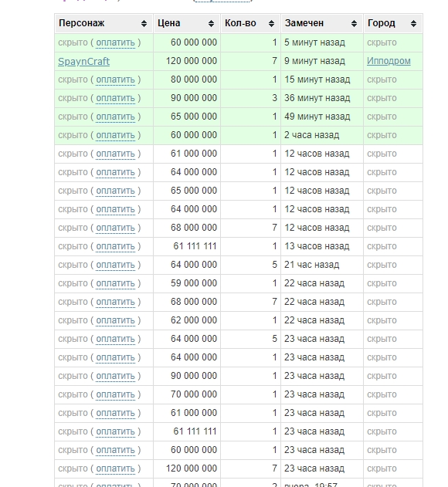Open the Ипподром city link
The height and width of the screenshot is (487, 448).
389,61
